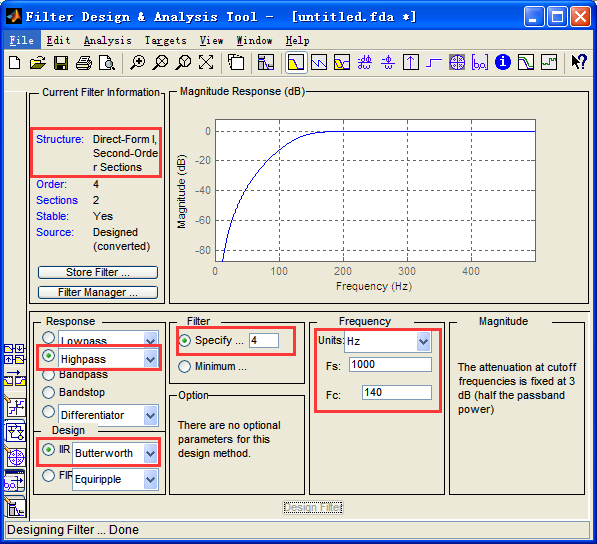
Task: Open the Edit menu
Action: [x=58, y=40]
